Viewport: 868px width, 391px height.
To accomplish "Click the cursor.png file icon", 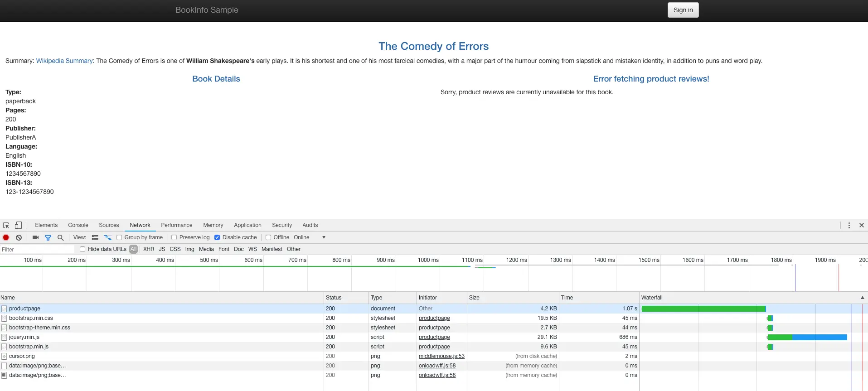I will click(4, 356).
